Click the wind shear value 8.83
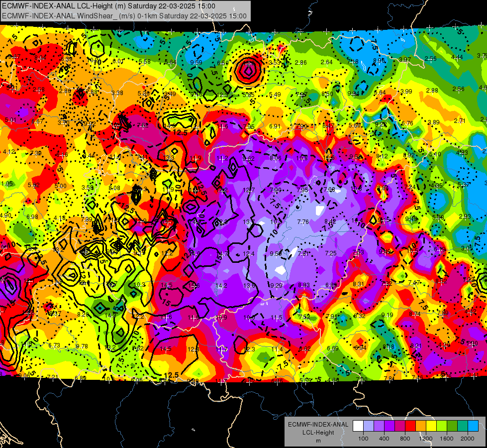This screenshot has width=487, height=448. (304, 285)
